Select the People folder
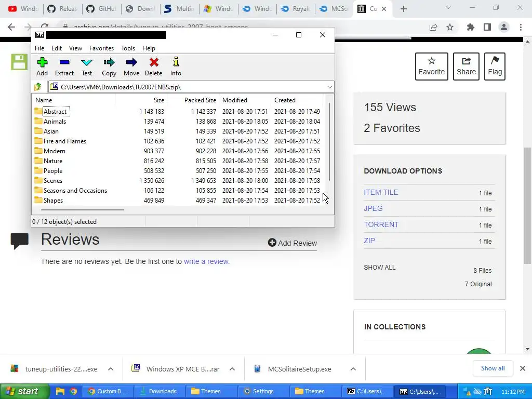This screenshot has height=399, width=532. (x=48, y=170)
